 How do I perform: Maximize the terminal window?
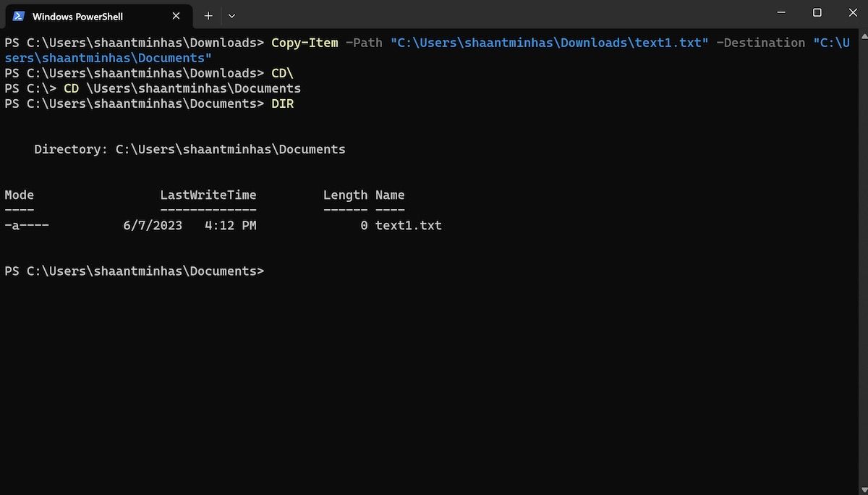click(x=817, y=12)
